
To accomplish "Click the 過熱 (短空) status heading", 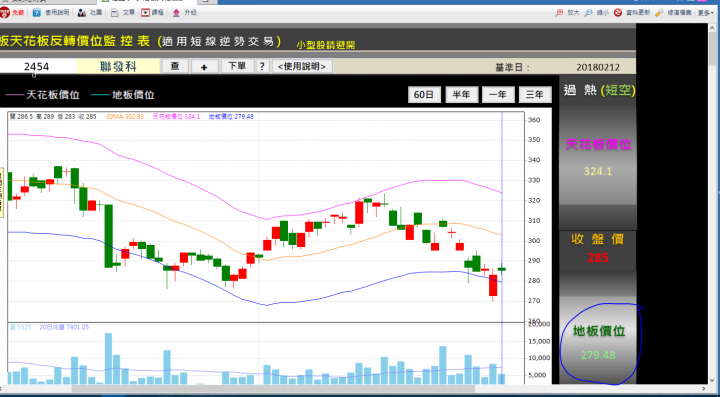I will pyautogui.click(x=599, y=91).
